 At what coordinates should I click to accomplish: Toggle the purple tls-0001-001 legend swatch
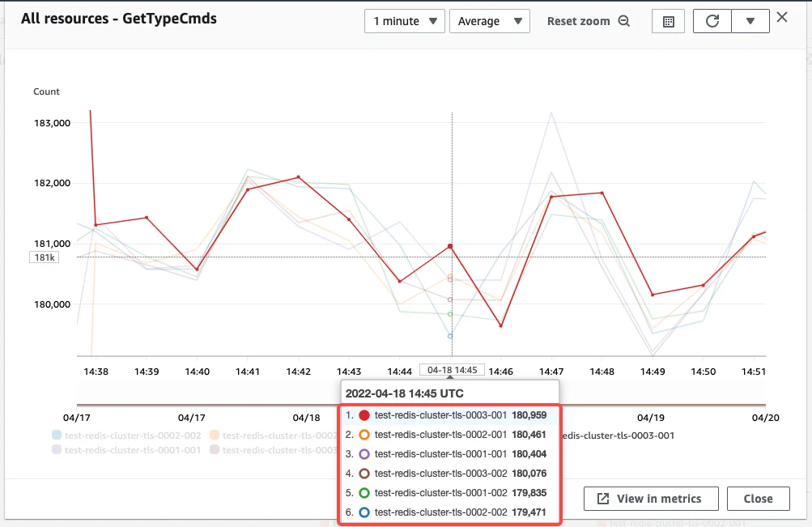point(57,450)
